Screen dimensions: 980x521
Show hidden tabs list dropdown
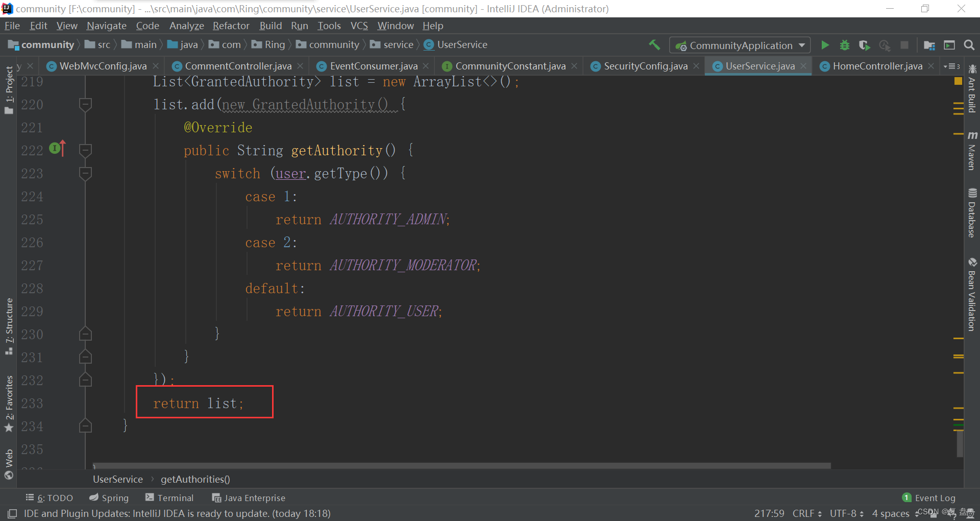click(951, 66)
